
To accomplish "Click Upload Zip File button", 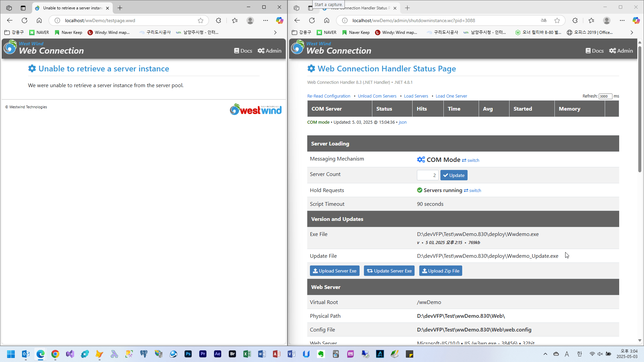I will click(440, 271).
